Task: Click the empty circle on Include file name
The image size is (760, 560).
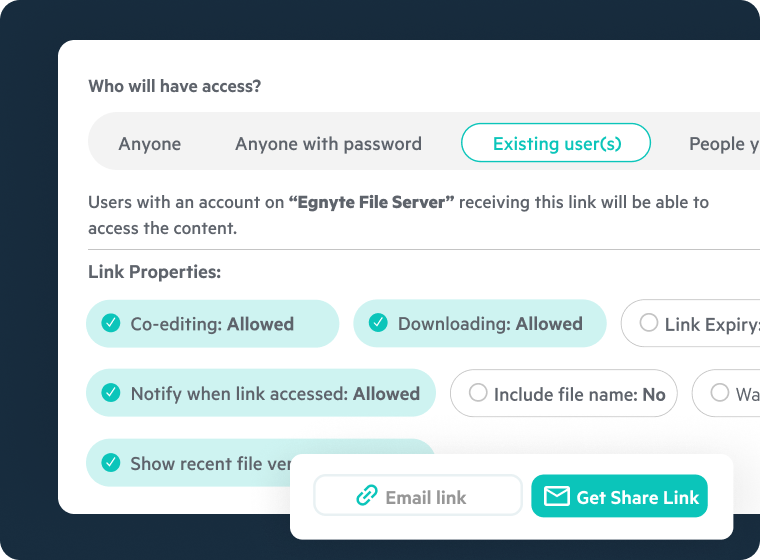Action: (x=478, y=393)
